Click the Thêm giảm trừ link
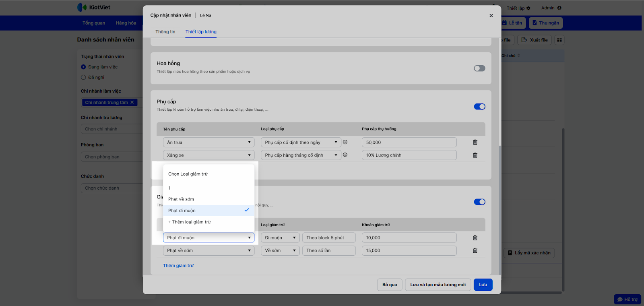 178,266
